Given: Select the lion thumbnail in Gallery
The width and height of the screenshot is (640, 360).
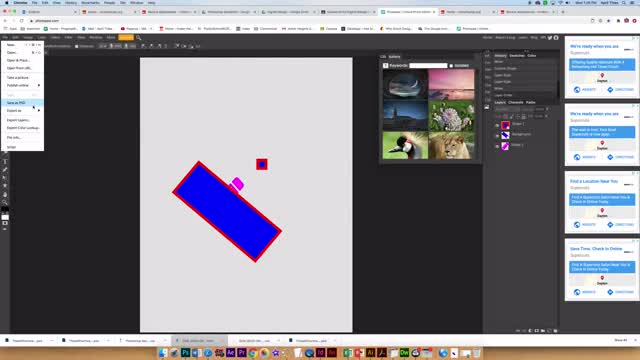Looking at the screenshot, I should (451, 145).
